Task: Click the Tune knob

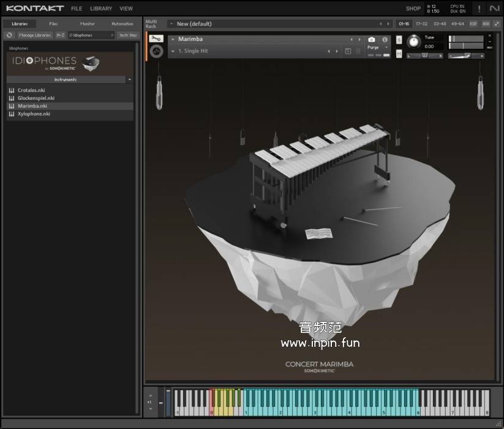Action: [x=414, y=42]
